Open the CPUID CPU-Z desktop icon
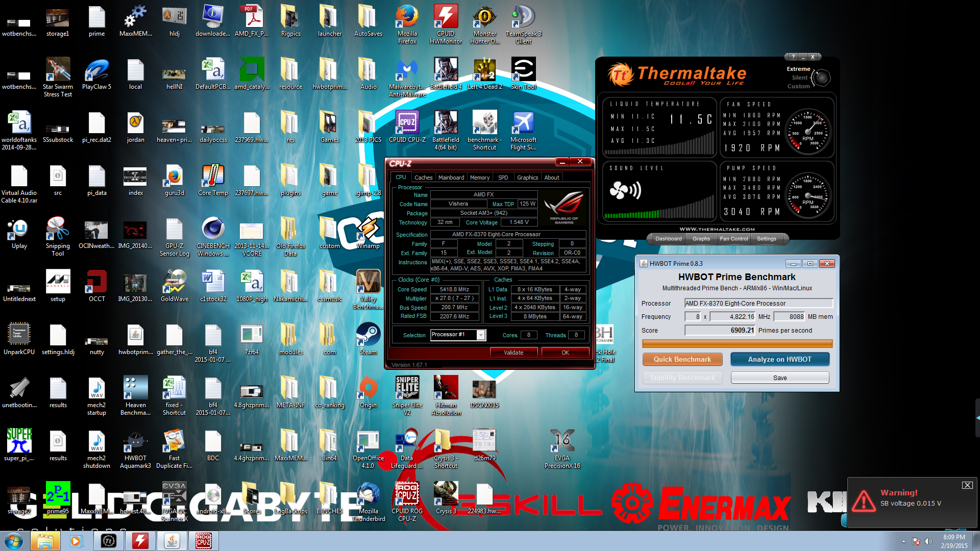This screenshot has width=980, height=551. (x=407, y=127)
